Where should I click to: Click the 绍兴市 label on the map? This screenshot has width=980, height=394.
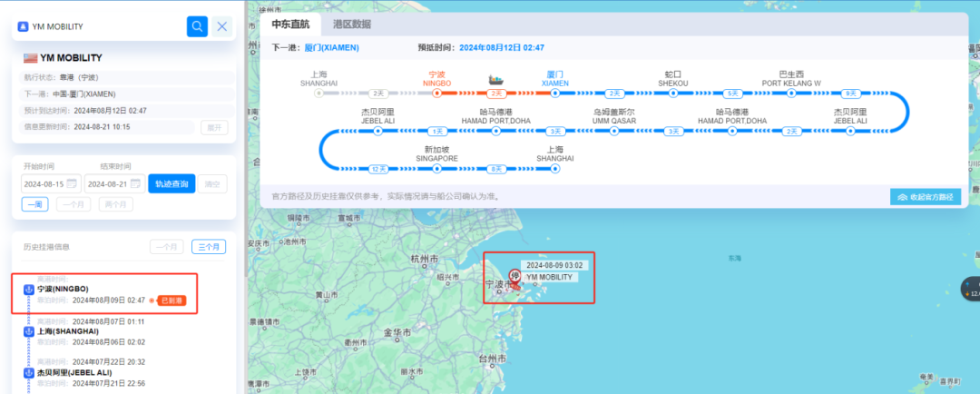point(448,276)
